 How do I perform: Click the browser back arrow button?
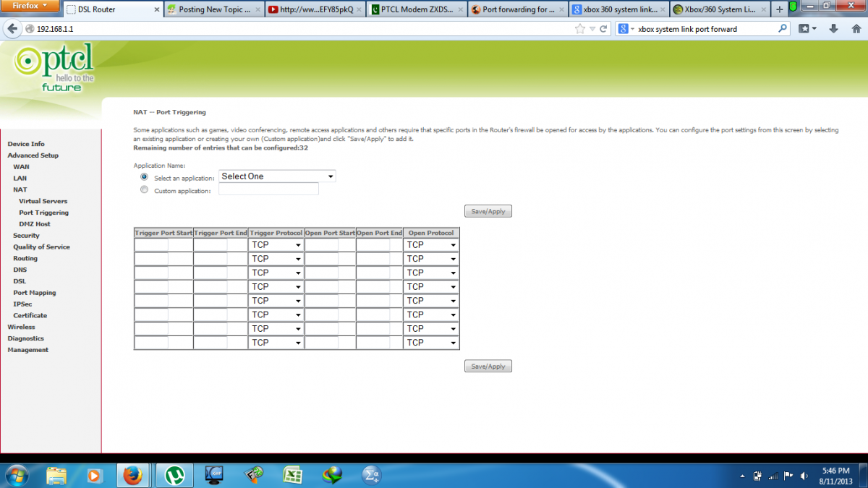12,29
